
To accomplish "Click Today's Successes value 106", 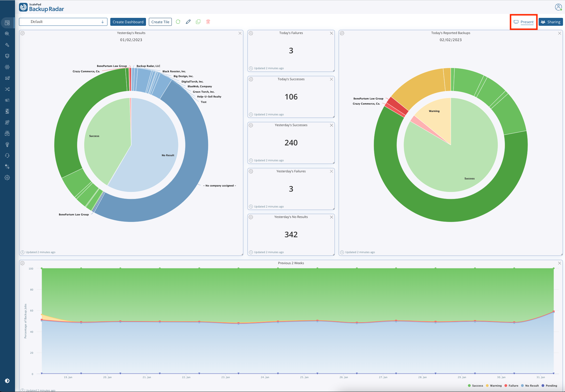I will point(291,97).
